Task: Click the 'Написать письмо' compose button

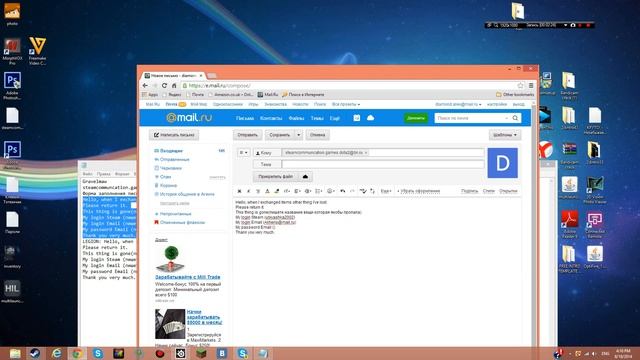Action: tap(174, 135)
